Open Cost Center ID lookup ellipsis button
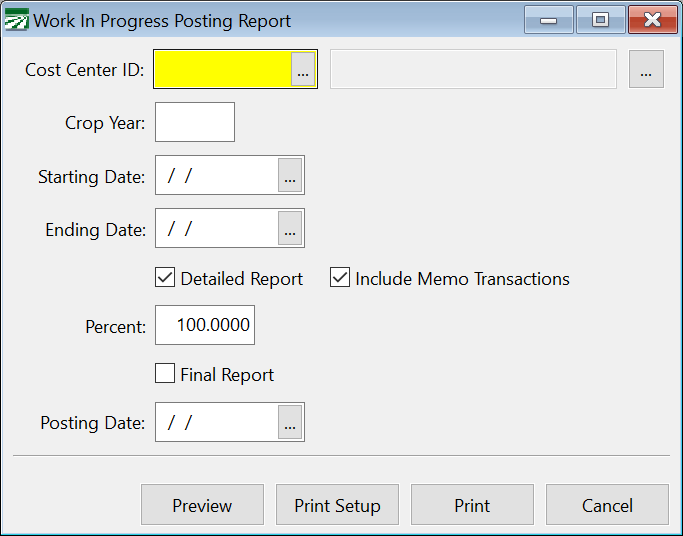 pyautogui.click(x=303, y=69)
